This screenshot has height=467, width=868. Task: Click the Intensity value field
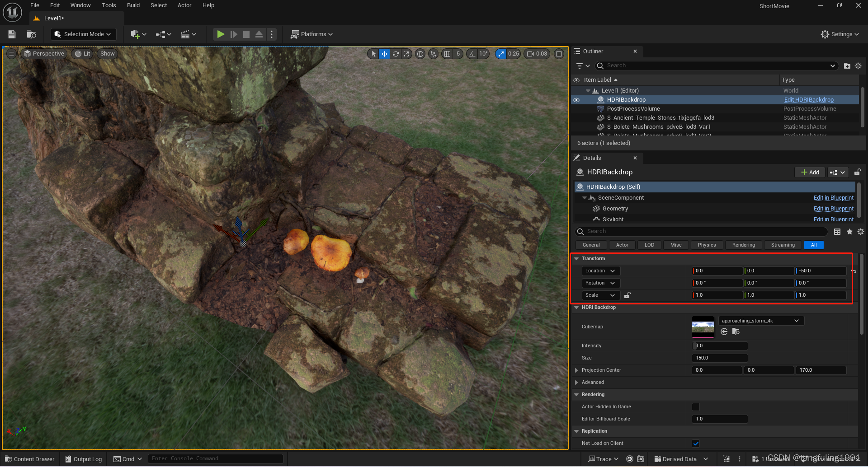pyautogui.click(x=720, y=346)
